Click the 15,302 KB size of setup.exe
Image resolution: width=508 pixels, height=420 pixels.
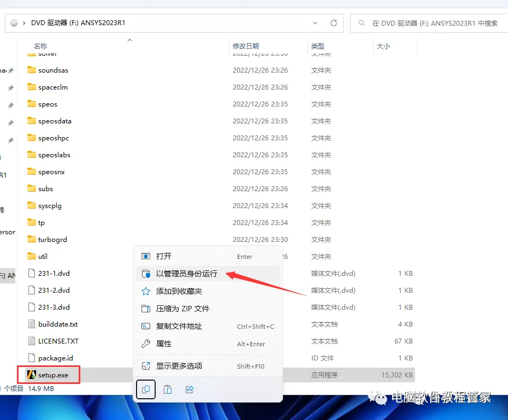click(397, 375)
